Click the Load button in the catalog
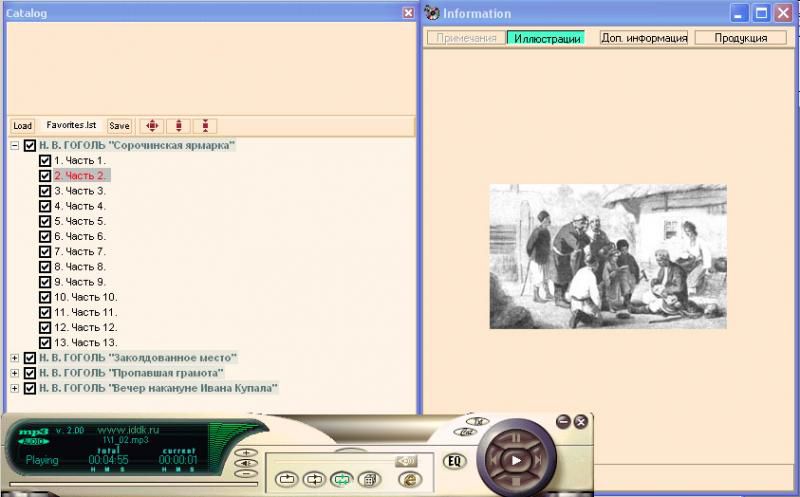The image size is (800, 497). click(22, 126)
